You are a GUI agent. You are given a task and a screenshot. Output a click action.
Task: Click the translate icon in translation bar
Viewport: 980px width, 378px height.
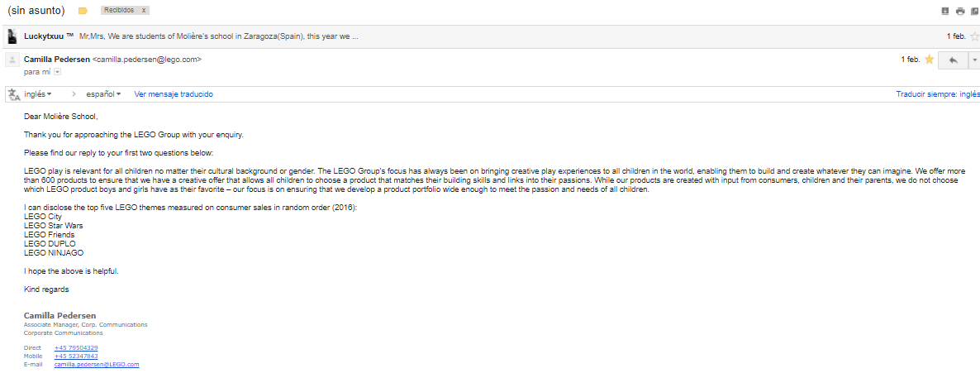[13, 94]
